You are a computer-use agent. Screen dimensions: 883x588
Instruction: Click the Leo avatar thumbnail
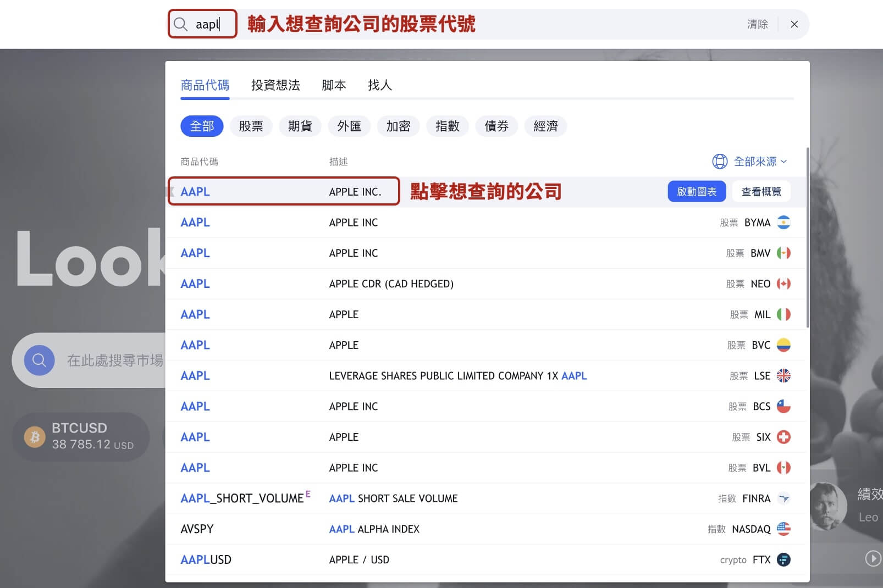pos(827,506)
